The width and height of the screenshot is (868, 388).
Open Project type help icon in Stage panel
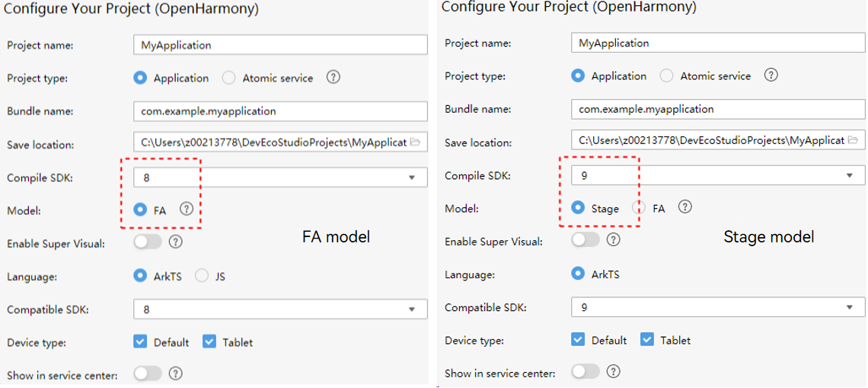click(771, 75)
